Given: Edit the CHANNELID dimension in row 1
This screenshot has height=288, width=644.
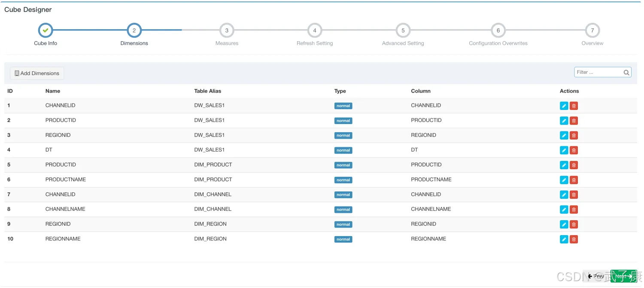Looking at the screenshot, I should coord(564,106).
